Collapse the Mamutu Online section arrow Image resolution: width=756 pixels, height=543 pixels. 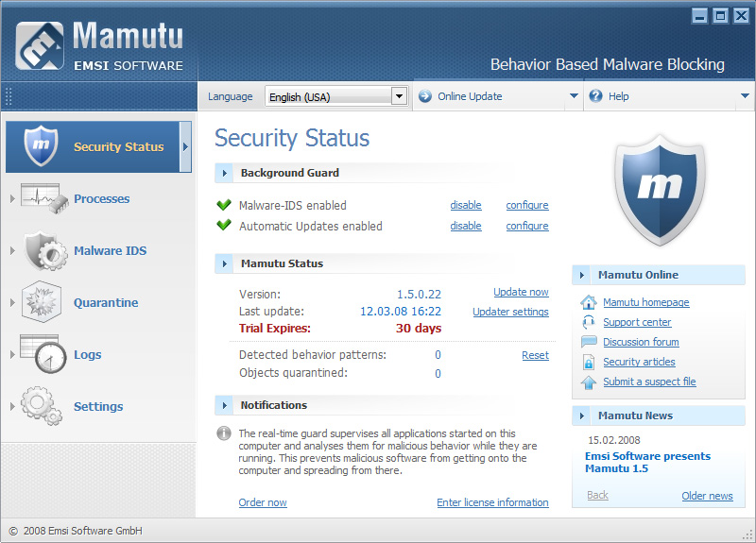pos(581,275)
